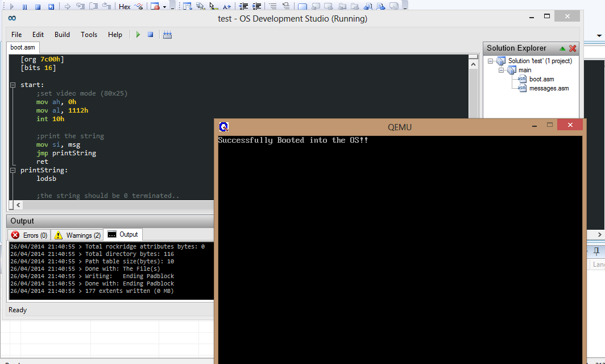Click the Step Out icon in the background toolbar
Viewport: 605px width, 364px height.
click(x=106, y=6)
